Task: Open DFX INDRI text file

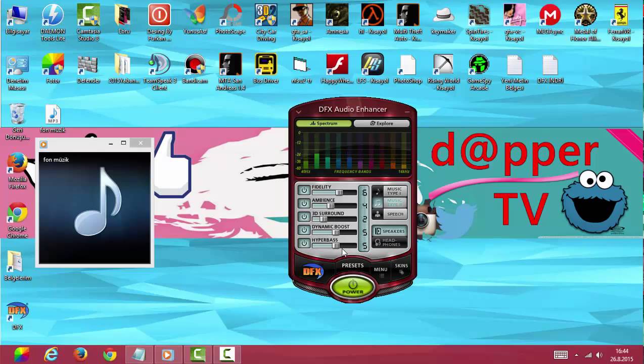Action: tap(550, 69)
